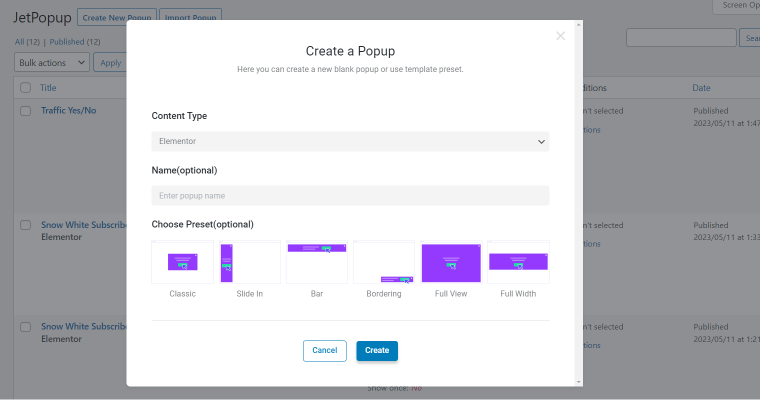Focus the search box in background page
The height and width of the screenshot is (400, 760).
681,38
